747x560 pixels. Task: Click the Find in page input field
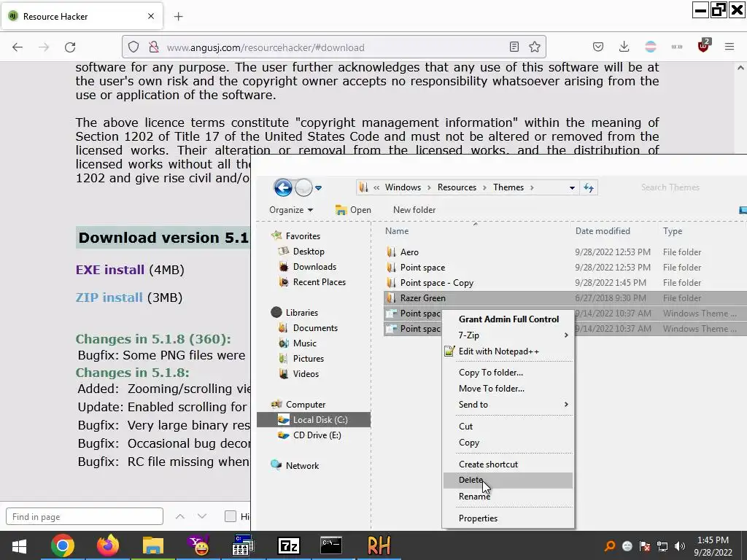click(x=85, y=517)
